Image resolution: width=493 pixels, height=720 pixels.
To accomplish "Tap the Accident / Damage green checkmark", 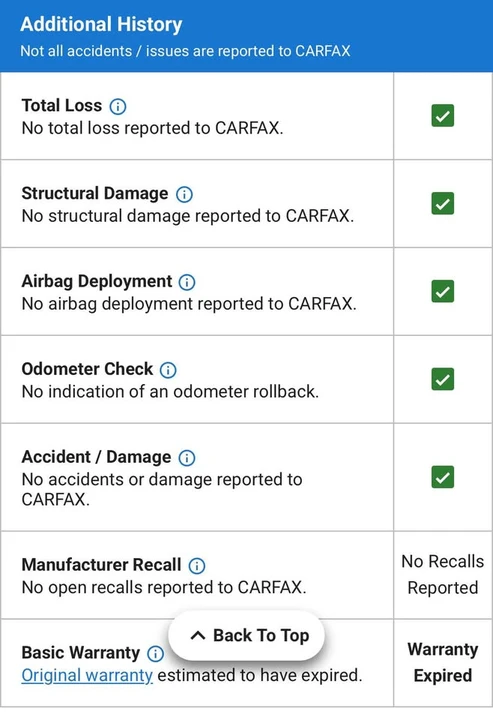I will pos(443,477).
